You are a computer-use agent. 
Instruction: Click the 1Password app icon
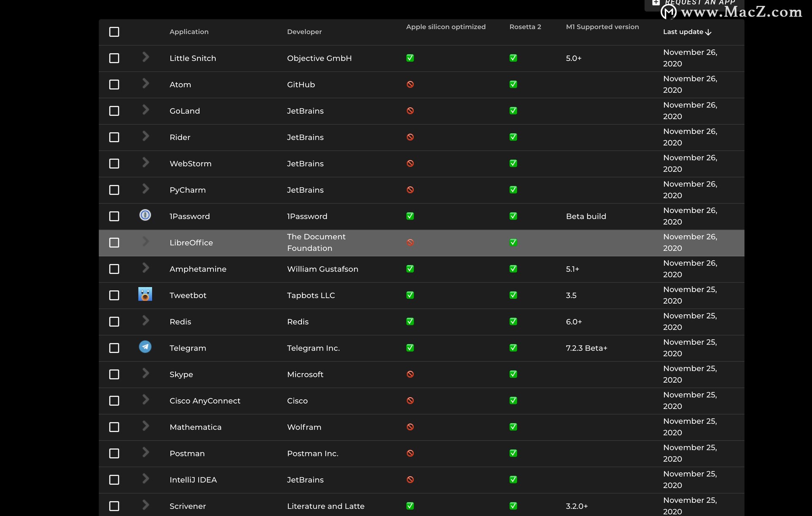145,215
